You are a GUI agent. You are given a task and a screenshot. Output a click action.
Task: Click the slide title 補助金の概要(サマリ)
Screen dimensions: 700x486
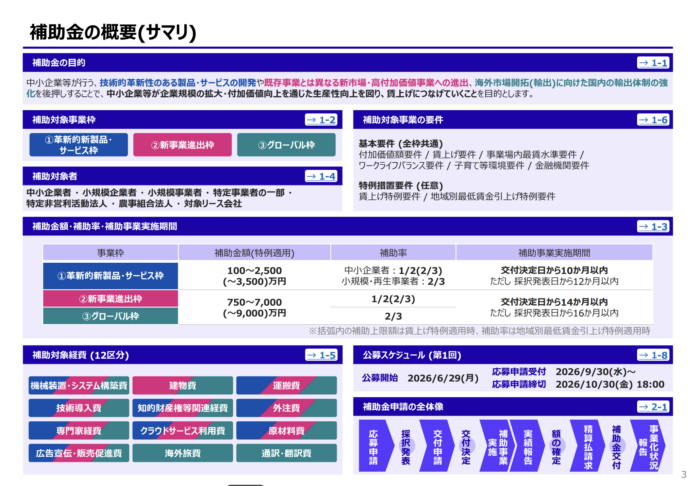click(x=113, y=32)
